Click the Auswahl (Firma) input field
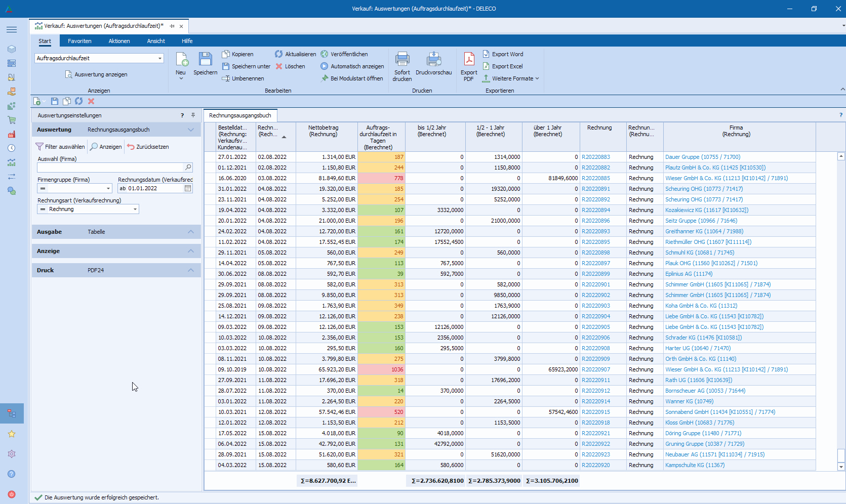846x504 pixels. click(110, 167)
